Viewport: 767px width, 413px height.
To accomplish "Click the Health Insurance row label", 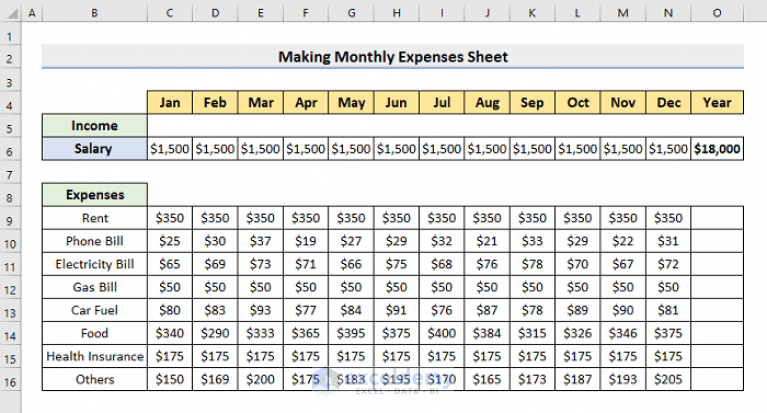I will 94,357.
